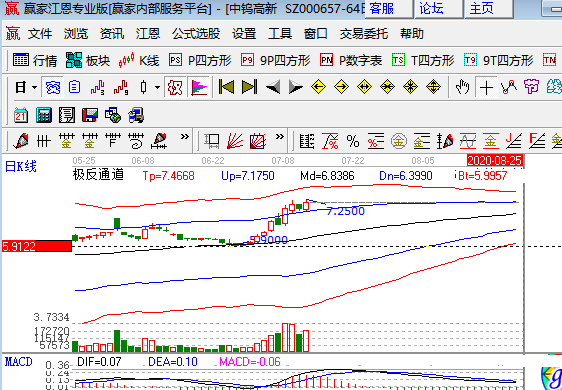Open the candlestick style dropdown arrow

(x=157, y=87)
